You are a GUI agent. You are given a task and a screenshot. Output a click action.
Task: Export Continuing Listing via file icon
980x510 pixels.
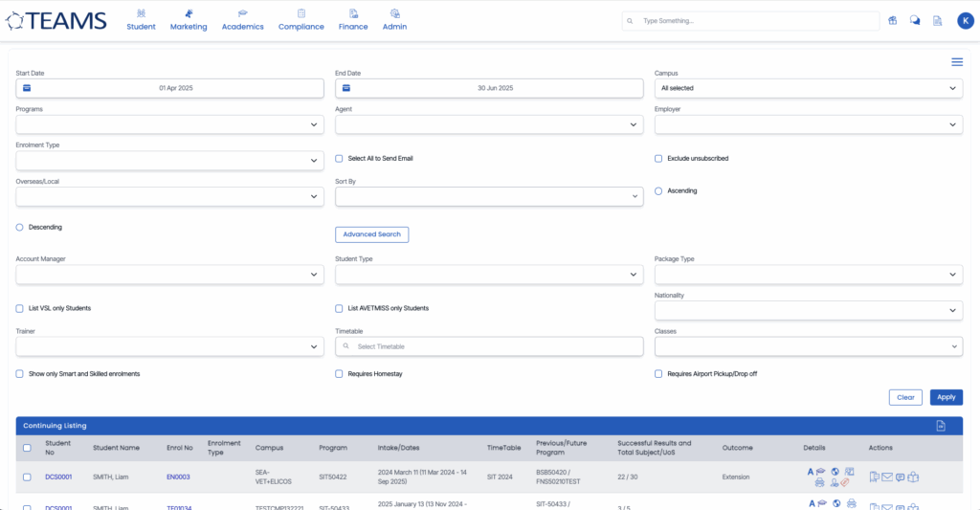pos(941,426)
